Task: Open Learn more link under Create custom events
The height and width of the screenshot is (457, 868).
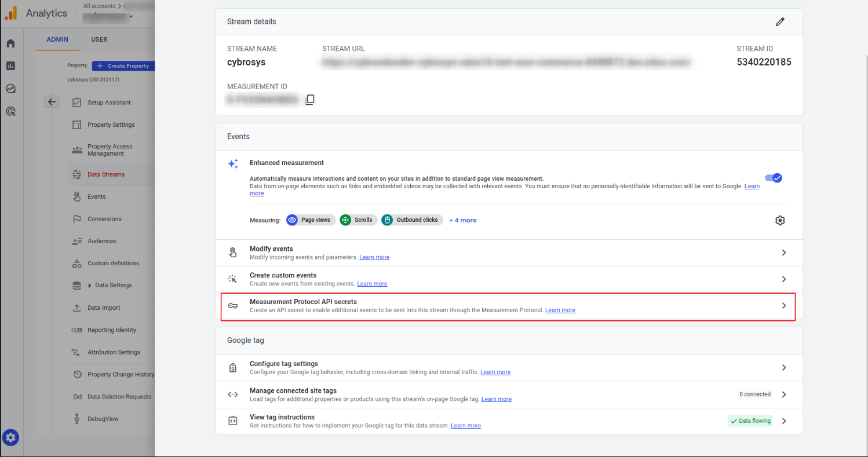Action: pyautogui.click(x=372, y=284)
